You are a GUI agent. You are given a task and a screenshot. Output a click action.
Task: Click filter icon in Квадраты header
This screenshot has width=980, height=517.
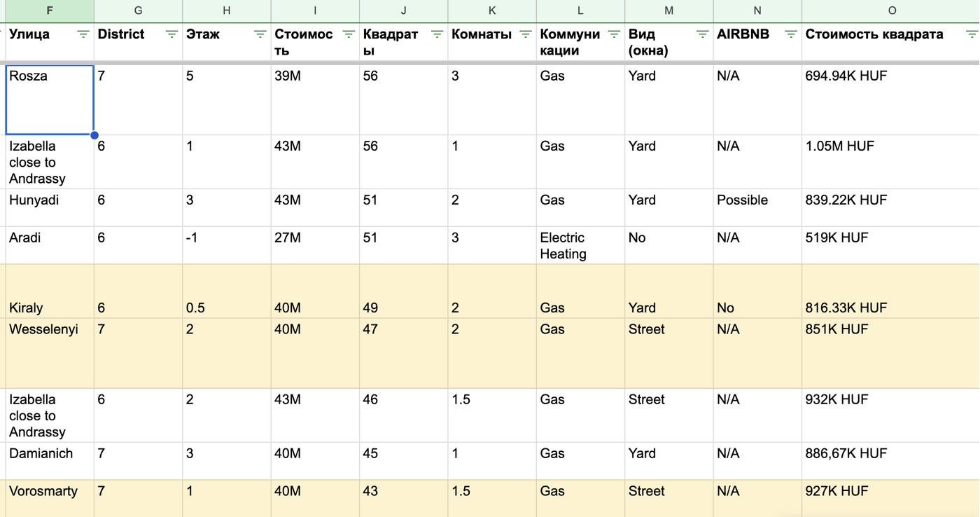click(x=437, y=34)
